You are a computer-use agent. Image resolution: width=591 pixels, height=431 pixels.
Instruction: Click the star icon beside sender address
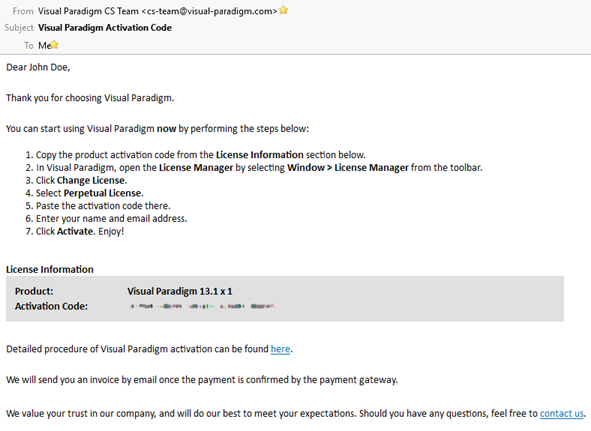click(283, 10)
